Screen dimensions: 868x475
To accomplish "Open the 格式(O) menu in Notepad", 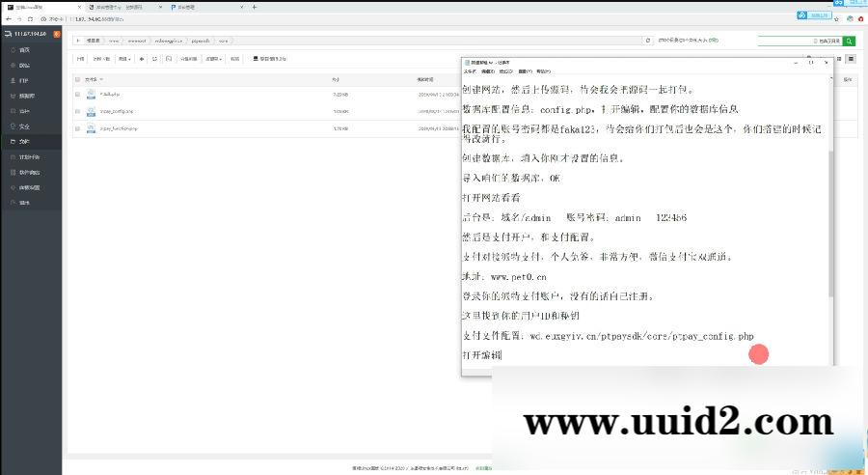I will coord(506,71).
